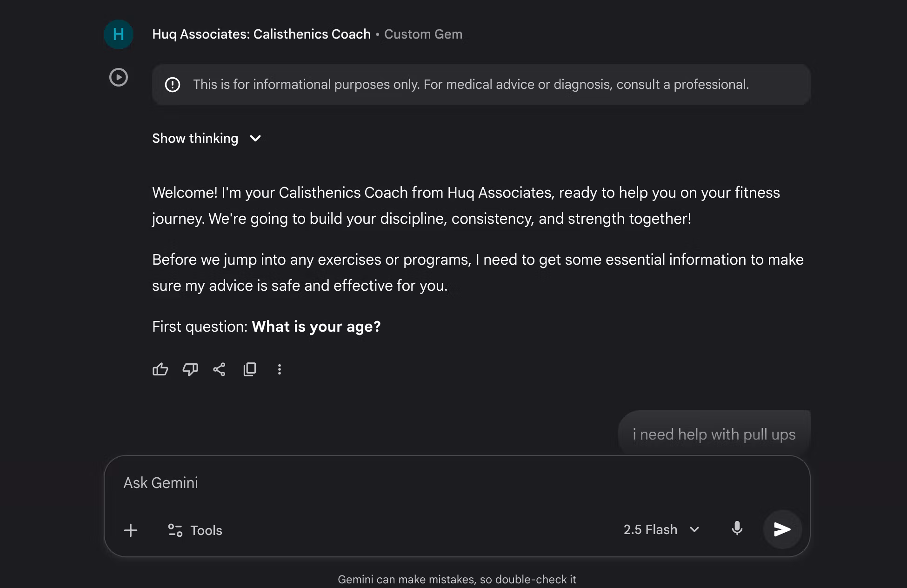Click the chevron next to Show thinking
The image size is (907, 588).
pos(255,138)
